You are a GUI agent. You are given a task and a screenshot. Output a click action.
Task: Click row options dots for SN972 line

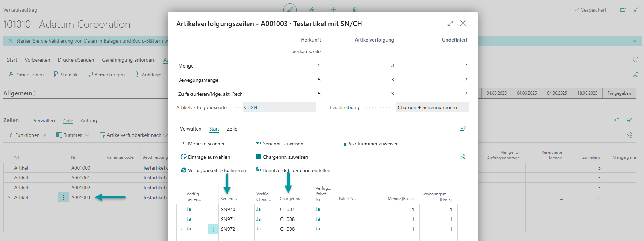coord(213,229)
